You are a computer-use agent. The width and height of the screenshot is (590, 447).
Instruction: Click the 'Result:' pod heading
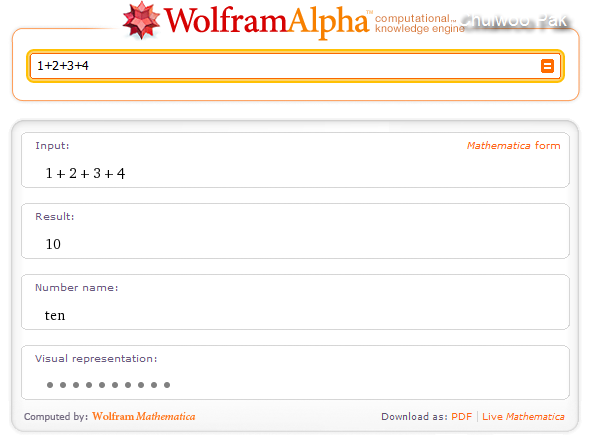[55, 216]
